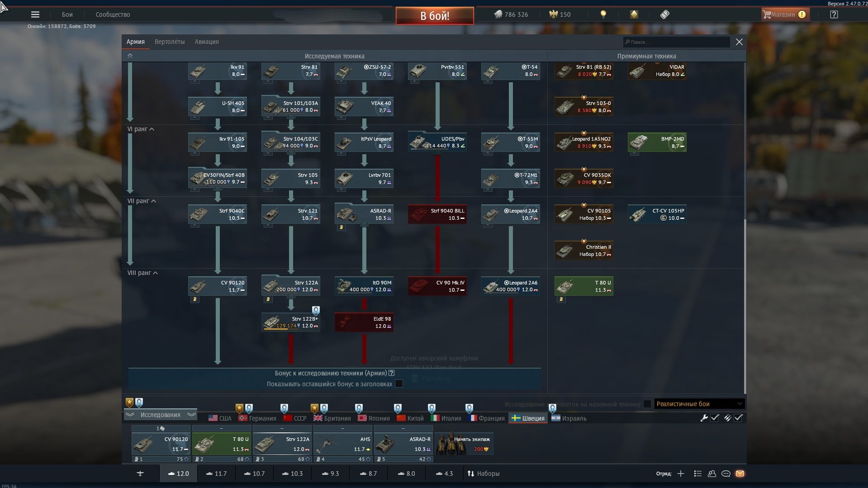Viewport: 868px width, 488px height.
Task: Toggle helicopter research on ground vehicles checkbox
Action: [647, 404]
